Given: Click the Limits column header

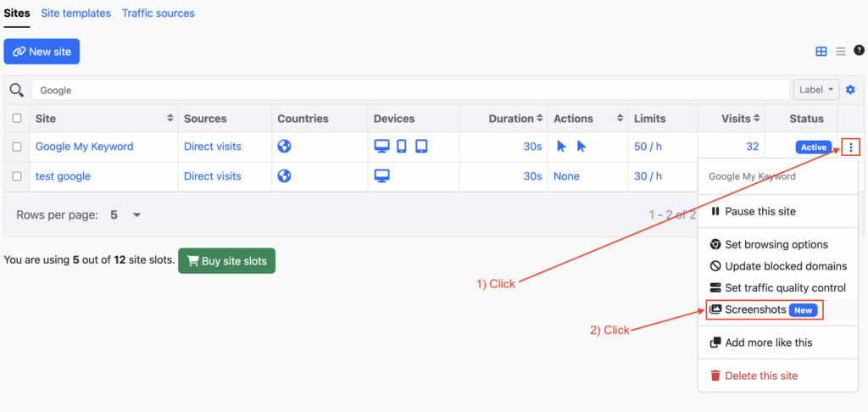Looking at the screenshot, I should pyautogui.click(x=650, y=119).
